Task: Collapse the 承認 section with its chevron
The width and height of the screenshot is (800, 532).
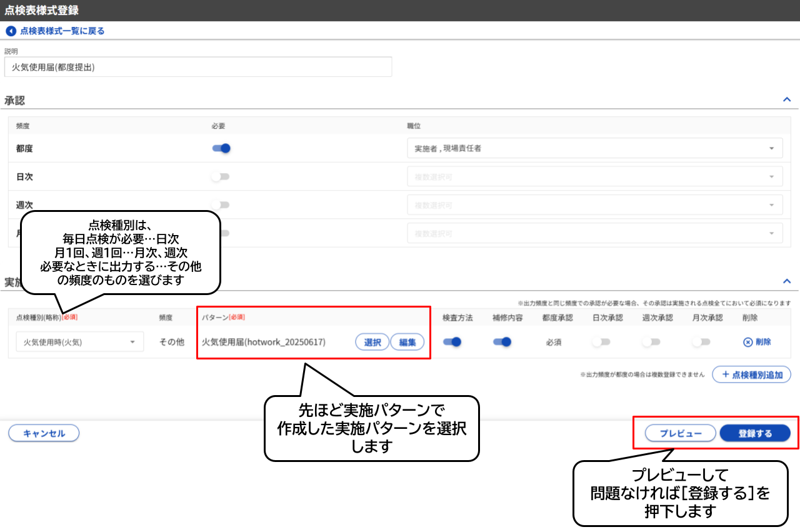Action: tap(787, 99)
